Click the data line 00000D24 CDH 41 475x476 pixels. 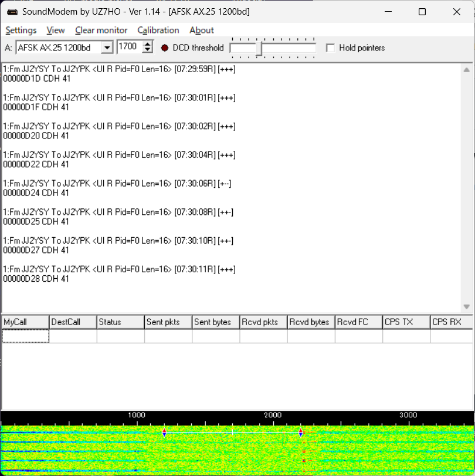point(36,193)
